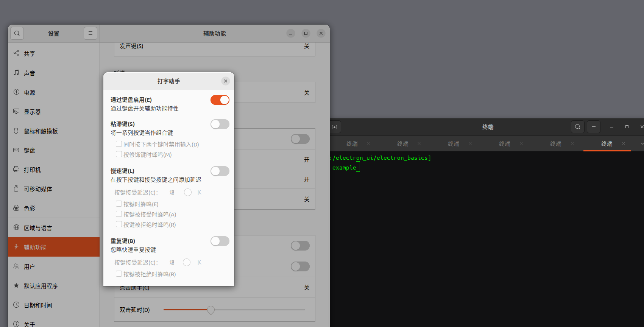
Task: Open the share icon row 共享
Action: (54, 53)
